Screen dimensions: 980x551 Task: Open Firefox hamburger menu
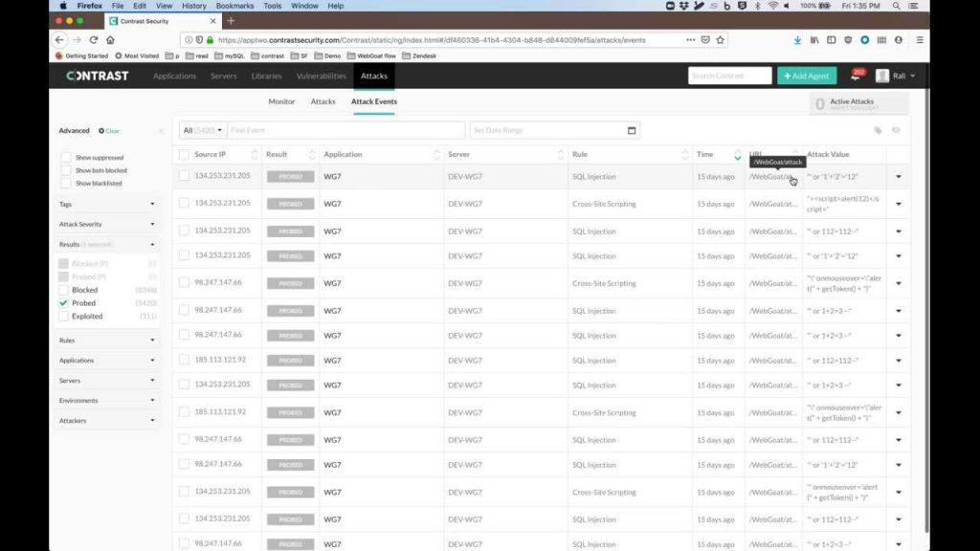(920, 40)
